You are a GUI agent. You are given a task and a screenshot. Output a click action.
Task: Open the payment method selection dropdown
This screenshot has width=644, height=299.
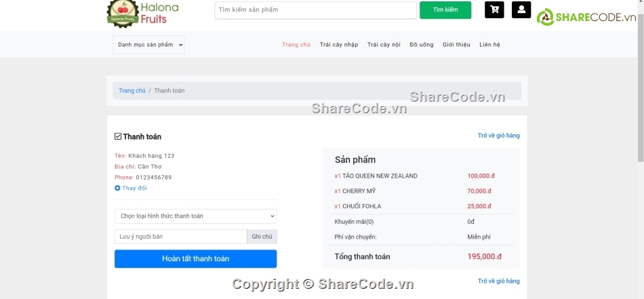[195, 216]
